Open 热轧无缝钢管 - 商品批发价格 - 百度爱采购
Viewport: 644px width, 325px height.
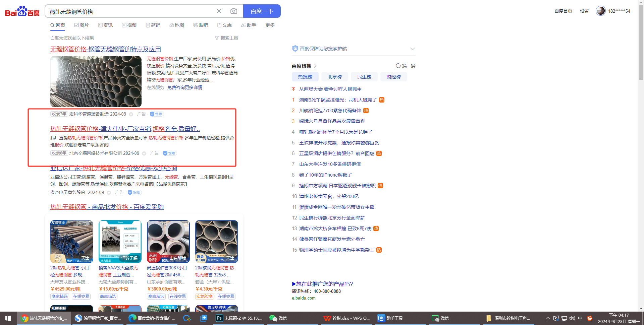tap(107, 207)
